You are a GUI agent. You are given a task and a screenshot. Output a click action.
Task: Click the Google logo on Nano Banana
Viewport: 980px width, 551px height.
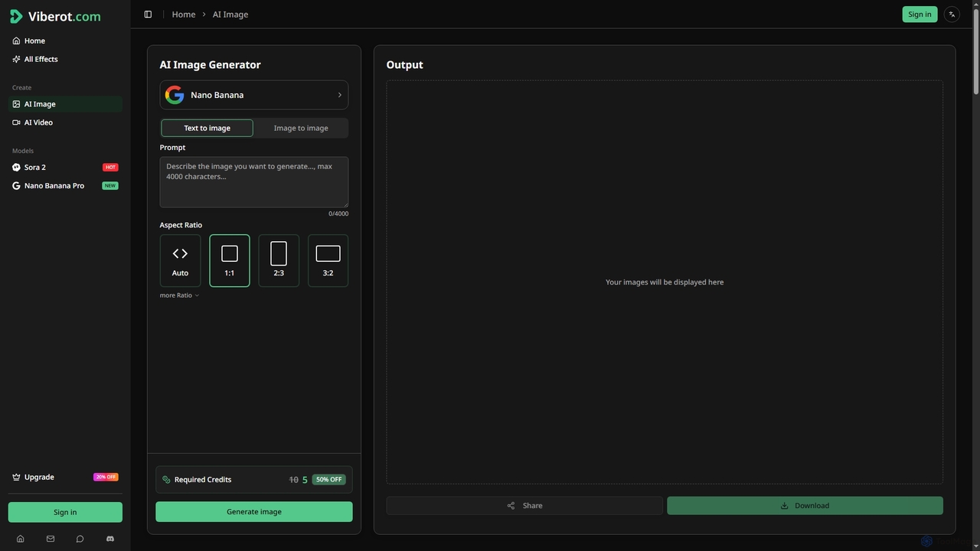pos(175,95)
